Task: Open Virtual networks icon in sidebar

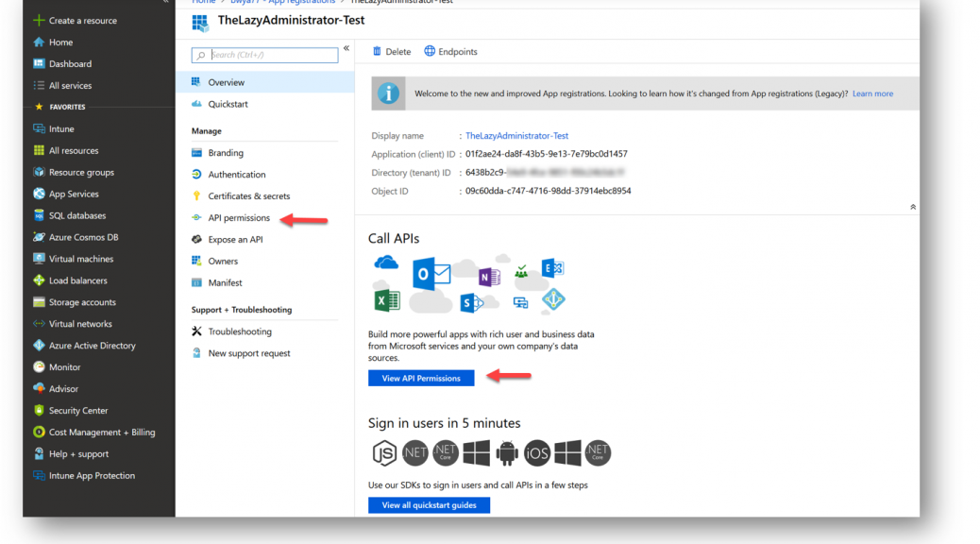Action: click(x=39, y=324)
